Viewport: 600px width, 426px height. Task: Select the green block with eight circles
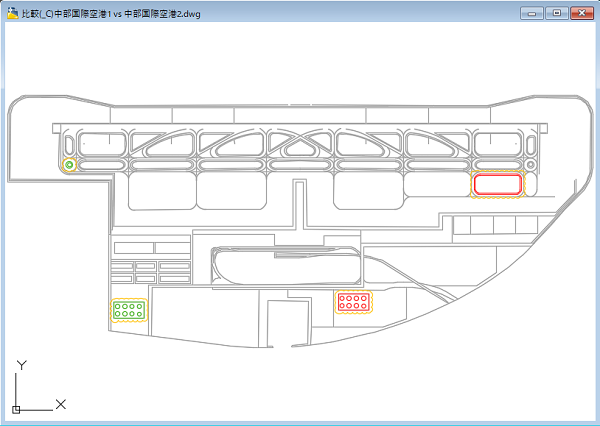click(129, 310)
